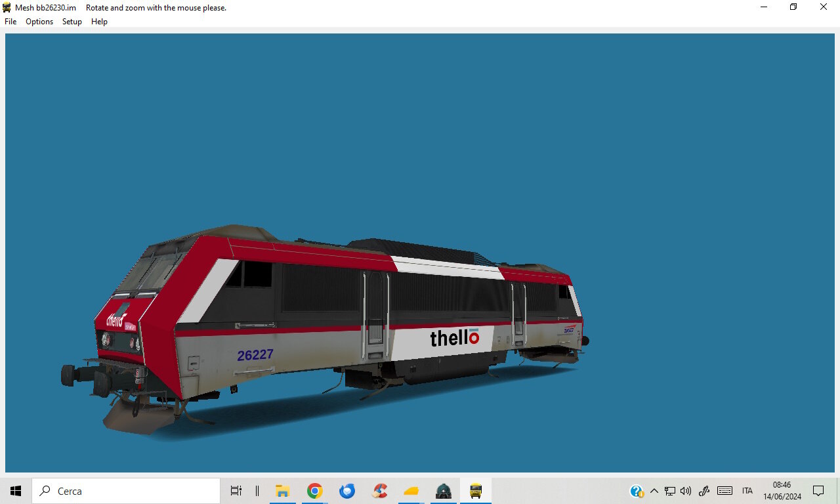
Task: Open the Setup menu
Action: (72, 22)
